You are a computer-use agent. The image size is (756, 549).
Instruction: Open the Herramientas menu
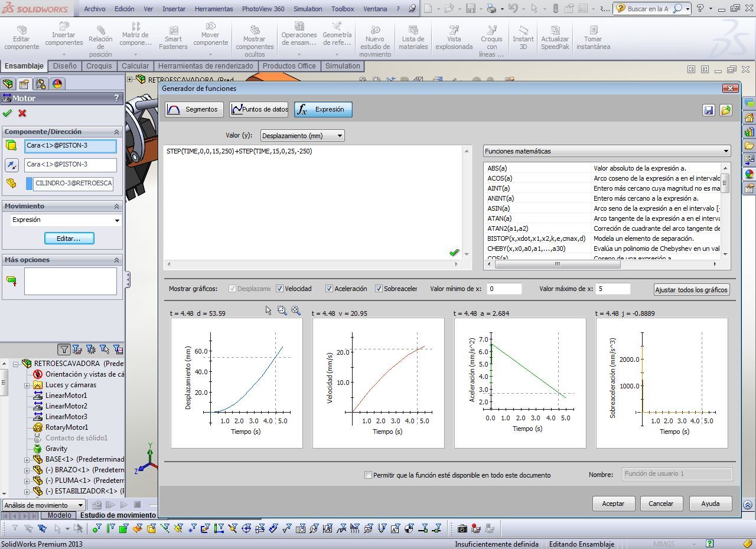(214, 9)
